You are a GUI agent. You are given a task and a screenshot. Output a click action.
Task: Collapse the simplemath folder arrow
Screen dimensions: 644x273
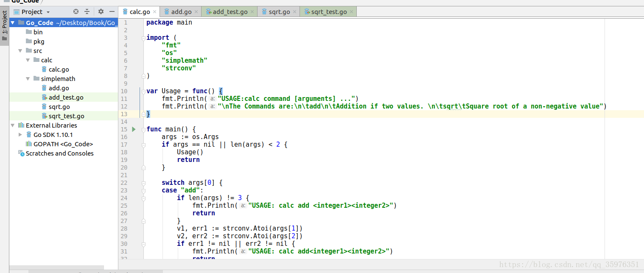coord(28,79)
